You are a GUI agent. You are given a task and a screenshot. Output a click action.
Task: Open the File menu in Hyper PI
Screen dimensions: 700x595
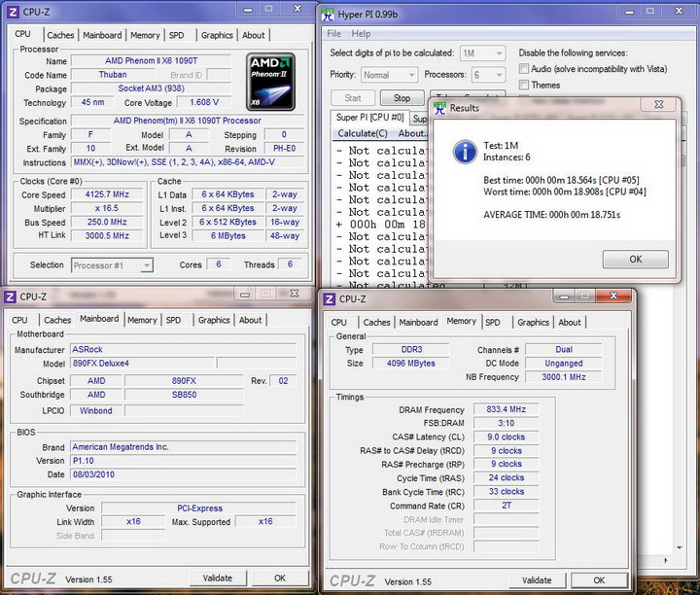[x=333, y=34]
